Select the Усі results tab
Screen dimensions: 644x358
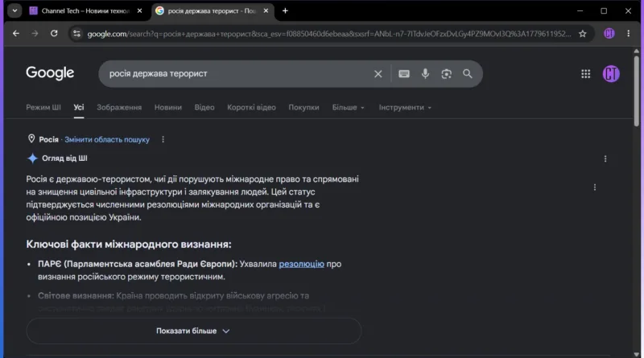point(79,108)
